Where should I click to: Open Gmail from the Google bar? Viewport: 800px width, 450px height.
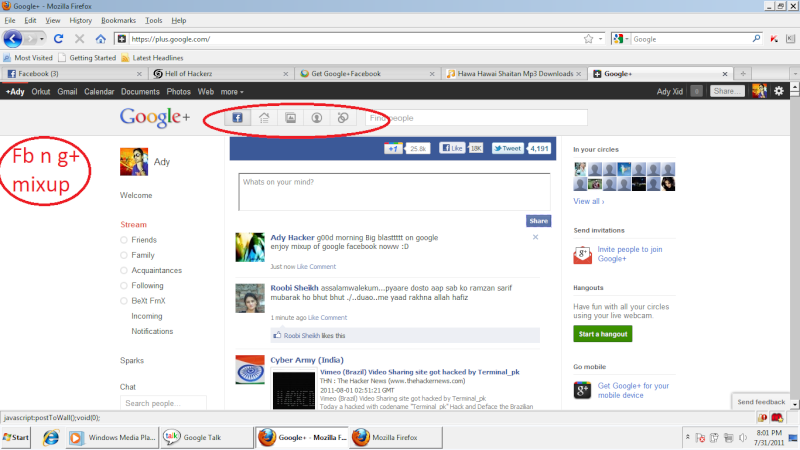click(x=67, y=92)
